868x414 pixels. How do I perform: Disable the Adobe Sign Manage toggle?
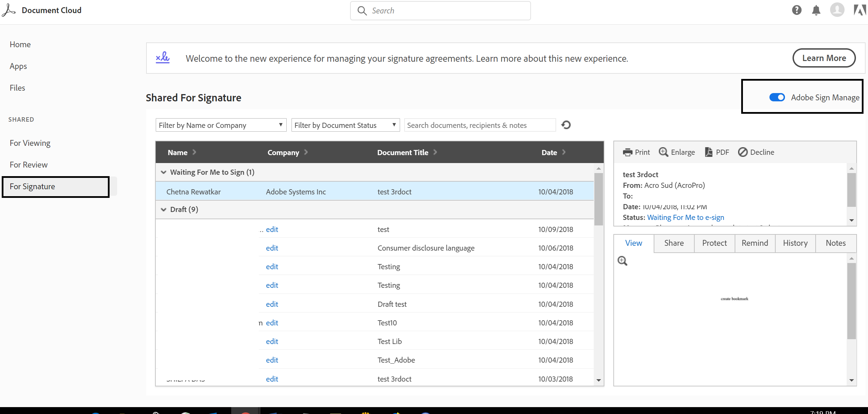coord(777,98)
